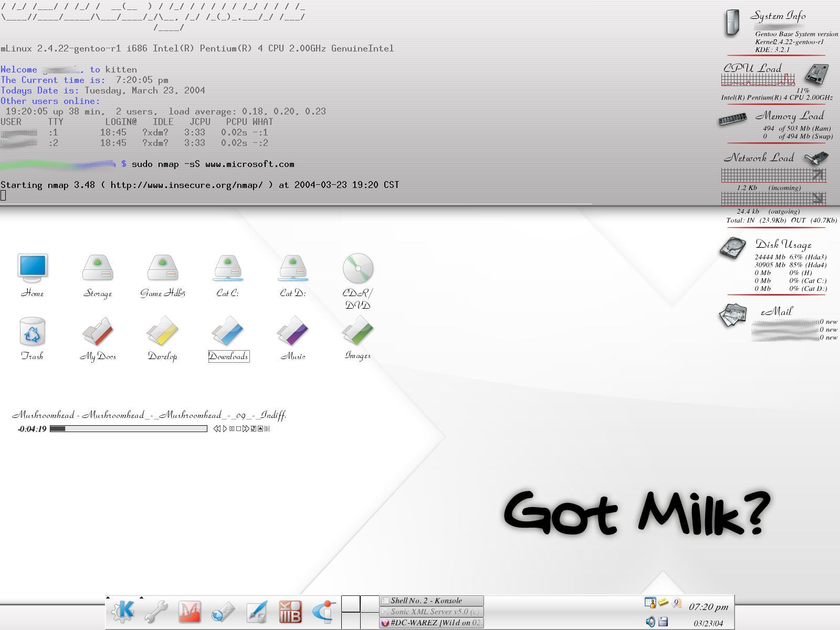The height and width of the screenshot is (630, 840).
Task: Click the '85% (Hda4)' disk usage line
Action: (791, 265)
